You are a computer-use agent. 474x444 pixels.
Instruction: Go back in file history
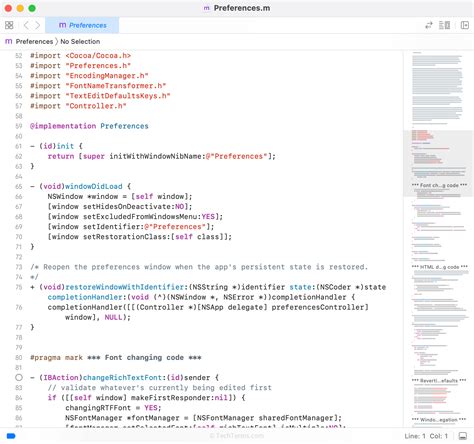[x=26, y=25]
